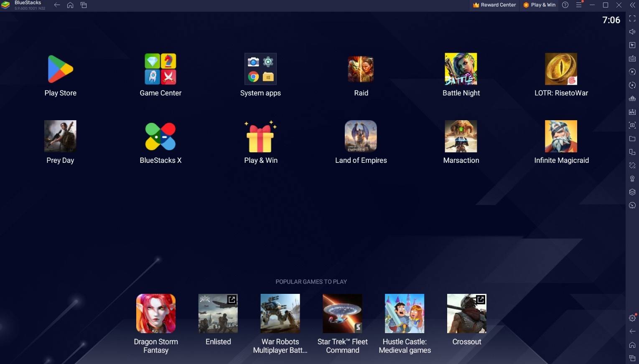Select Dragon Storm Fantasy from popular games
The height and width of the screenshot is (364, 639).
tap(156, 313)
